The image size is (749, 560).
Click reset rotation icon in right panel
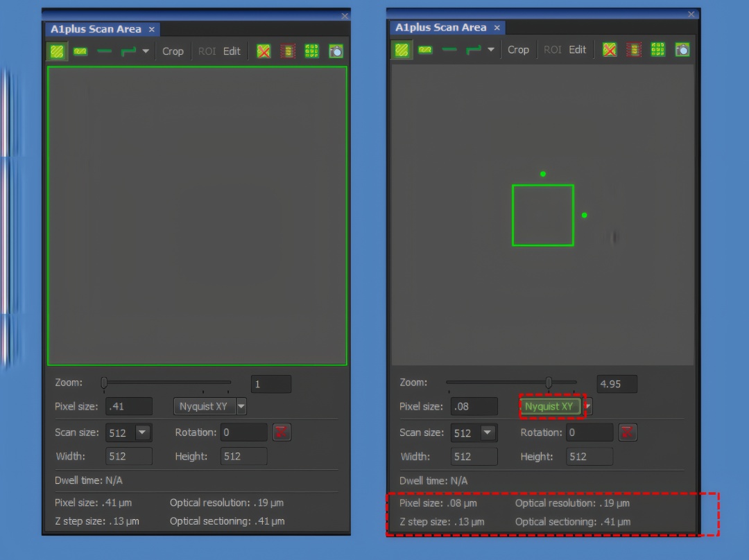(x=628, y=432)
